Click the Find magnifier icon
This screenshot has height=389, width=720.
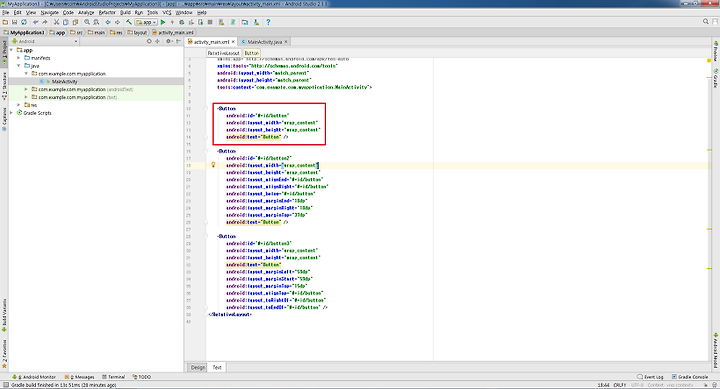pyautogui.click(x=87, y=22)
